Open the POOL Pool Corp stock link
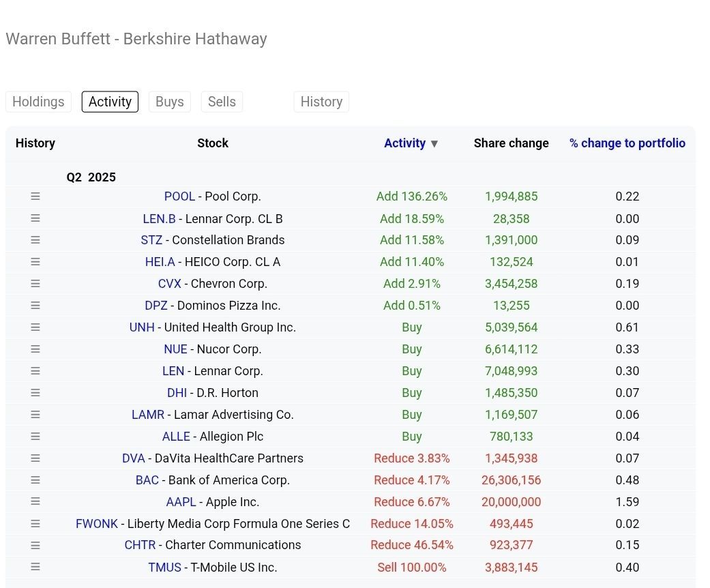The width and height of the screenshot is (710, 588). pyautogui.click(x=179, y=196)
